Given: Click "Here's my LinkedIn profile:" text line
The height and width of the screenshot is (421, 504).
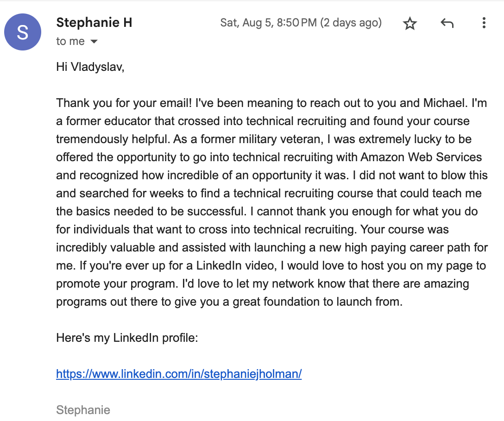Looking at the screenshot, I should [127, 338].
